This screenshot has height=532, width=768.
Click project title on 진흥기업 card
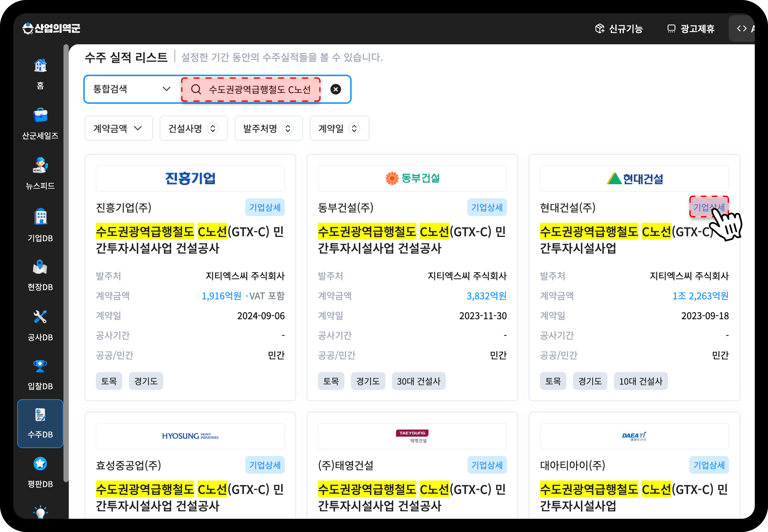[x=190, y=240]
